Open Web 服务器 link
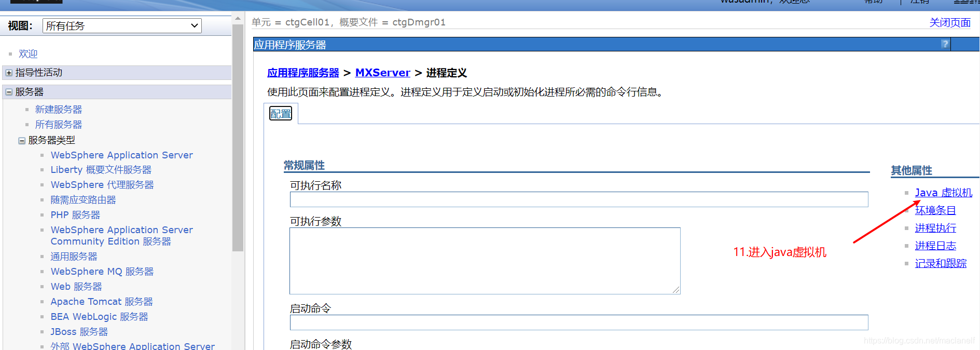This screenshot has height=350, width=980. 76,286
